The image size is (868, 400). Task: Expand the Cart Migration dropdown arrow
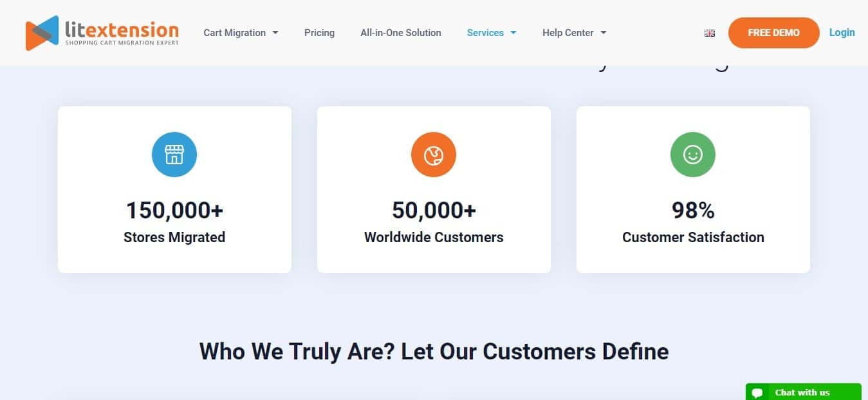tap(275, 33)
